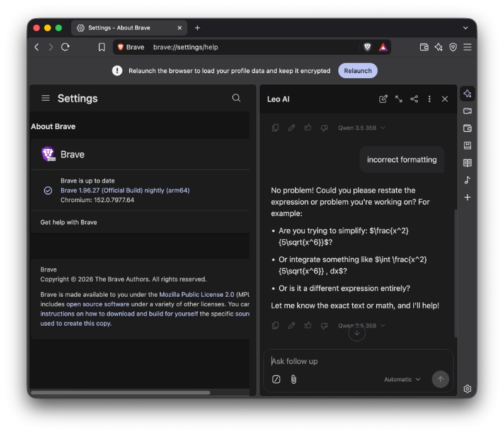
Task: Open Wallet from the sidebar
Action: click(467, 128)
